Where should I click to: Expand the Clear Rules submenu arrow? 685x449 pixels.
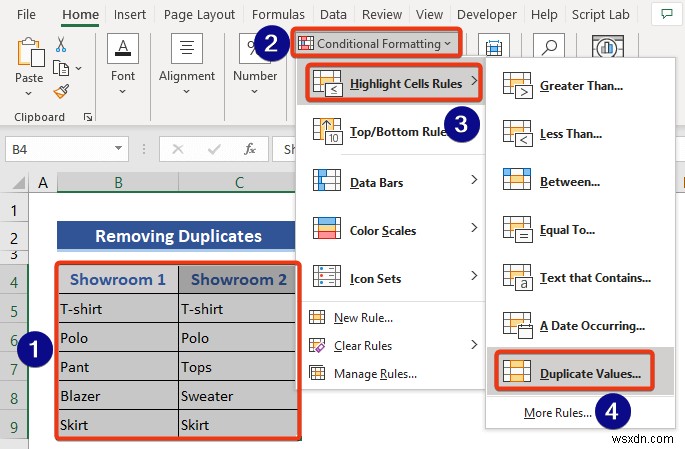point(474,345)
